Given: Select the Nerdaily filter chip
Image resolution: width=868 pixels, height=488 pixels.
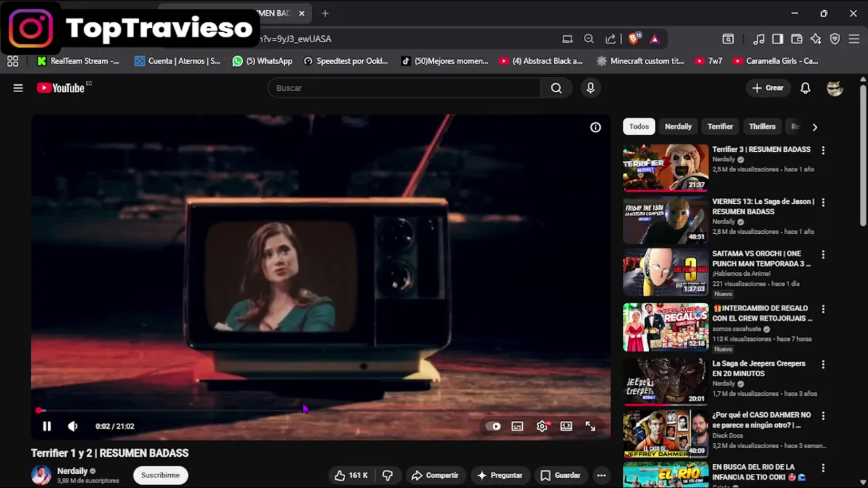Looking at the screenshot, I should click(x=678, y=127).
